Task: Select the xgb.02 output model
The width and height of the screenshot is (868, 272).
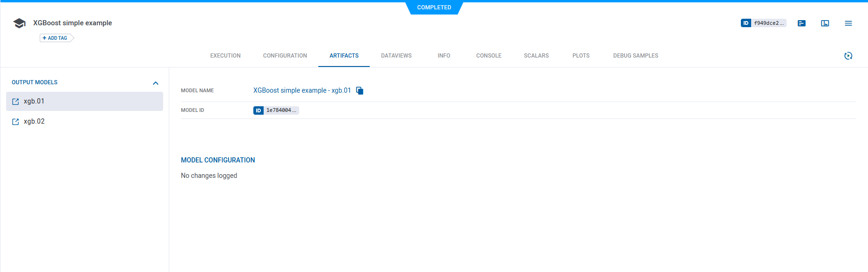Action: (34, 121)
